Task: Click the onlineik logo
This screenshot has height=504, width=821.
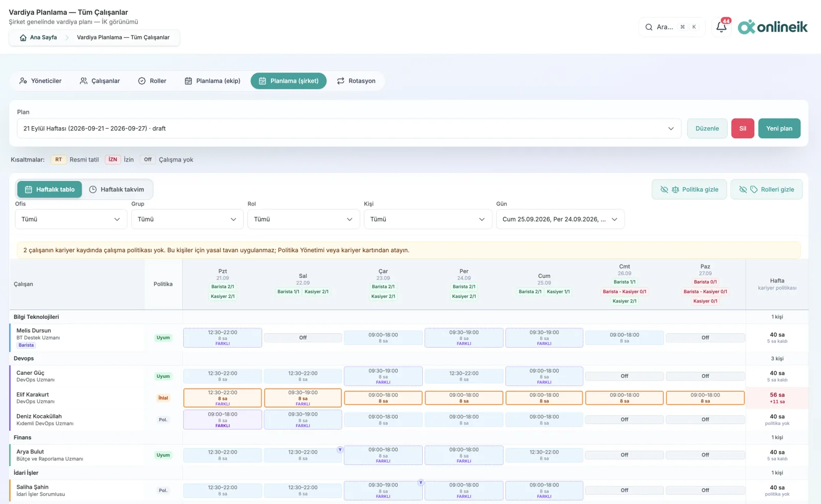Action: 772,27
